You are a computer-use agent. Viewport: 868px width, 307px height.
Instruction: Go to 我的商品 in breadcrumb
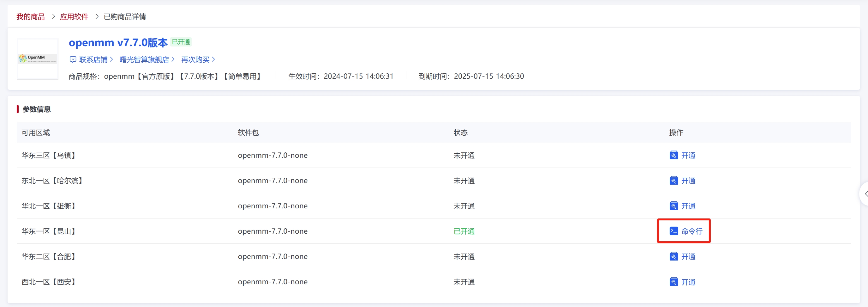tap(30, 16)
